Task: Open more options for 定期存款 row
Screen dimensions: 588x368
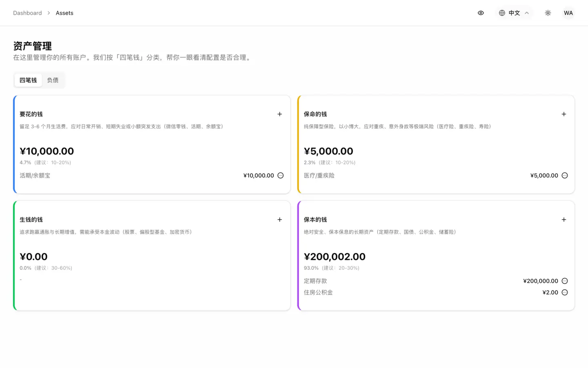Action: (x=565, y=281)
